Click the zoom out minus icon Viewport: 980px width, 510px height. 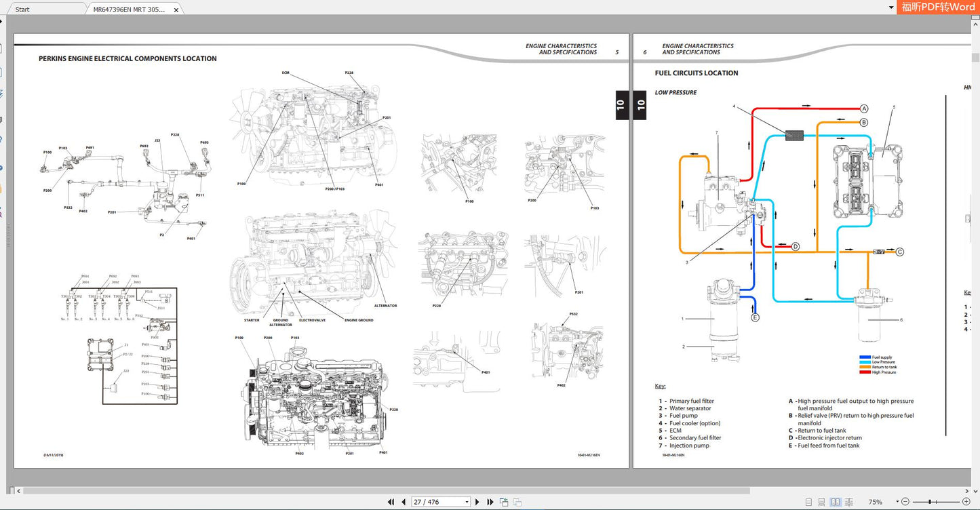[x=905, y=502]
